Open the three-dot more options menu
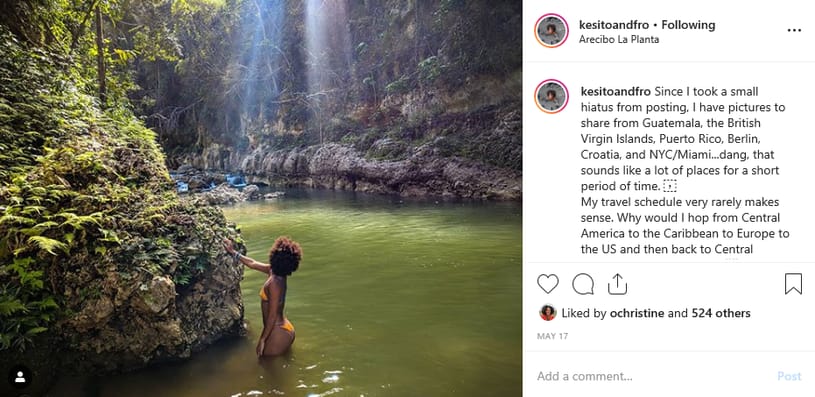 coord(794,31)
